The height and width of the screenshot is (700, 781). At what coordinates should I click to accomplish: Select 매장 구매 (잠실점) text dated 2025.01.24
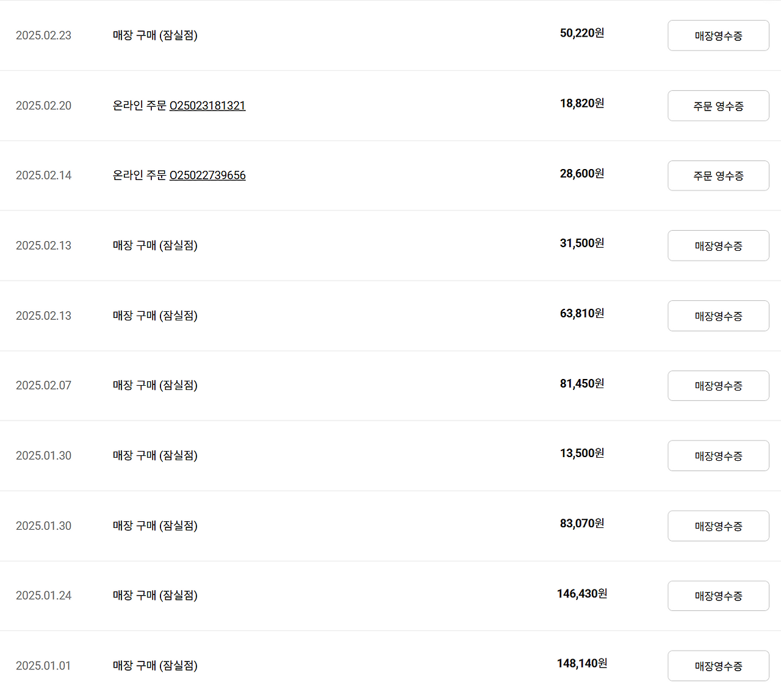(155, 595)
